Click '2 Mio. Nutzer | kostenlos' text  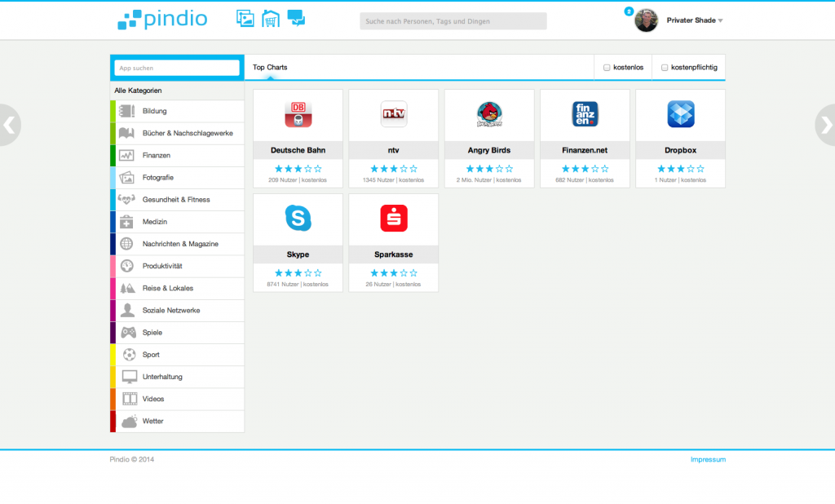489,180
